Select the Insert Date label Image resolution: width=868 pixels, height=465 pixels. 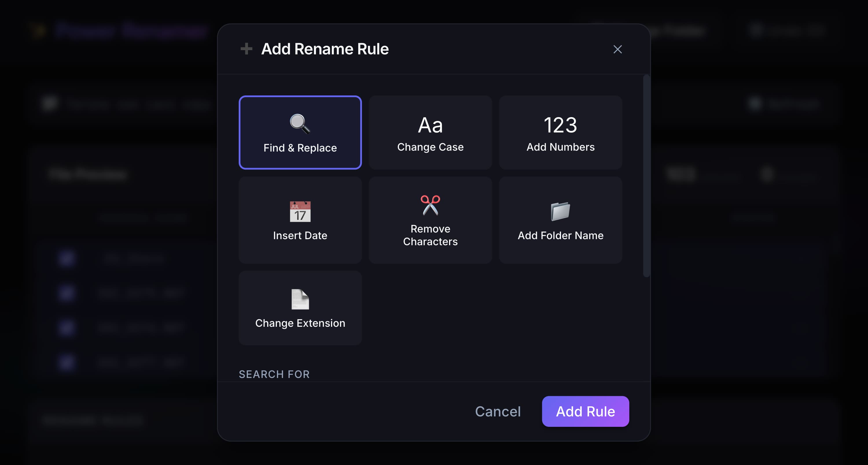(300, 235)
